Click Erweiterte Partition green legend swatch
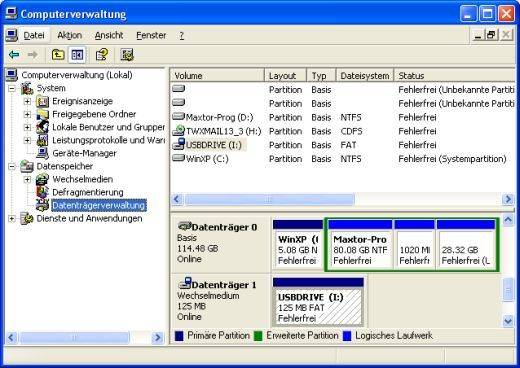 tap(258, 336)
